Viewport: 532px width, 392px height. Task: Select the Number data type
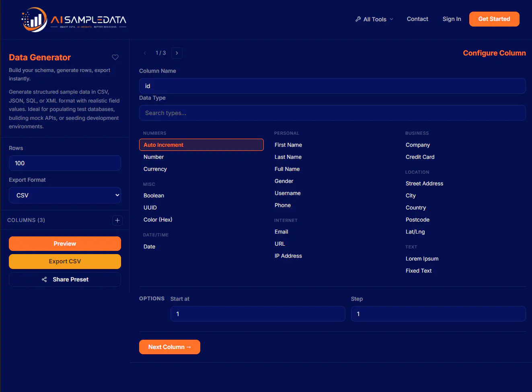click(x=154, y=157)
